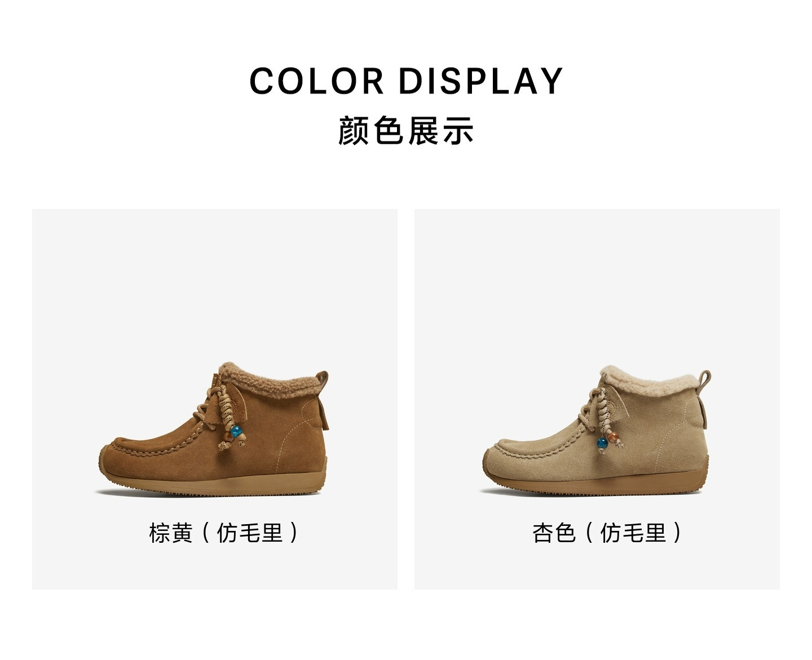Viewport: 812px width, 660px height.
Task: Click the 颜色展示 subtitle text
Action: (406, 131)
